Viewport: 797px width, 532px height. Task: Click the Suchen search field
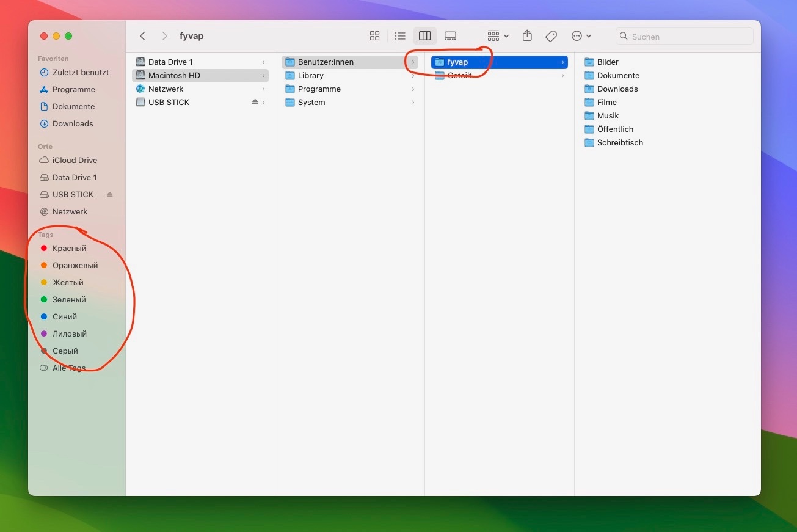click(685, 36)
